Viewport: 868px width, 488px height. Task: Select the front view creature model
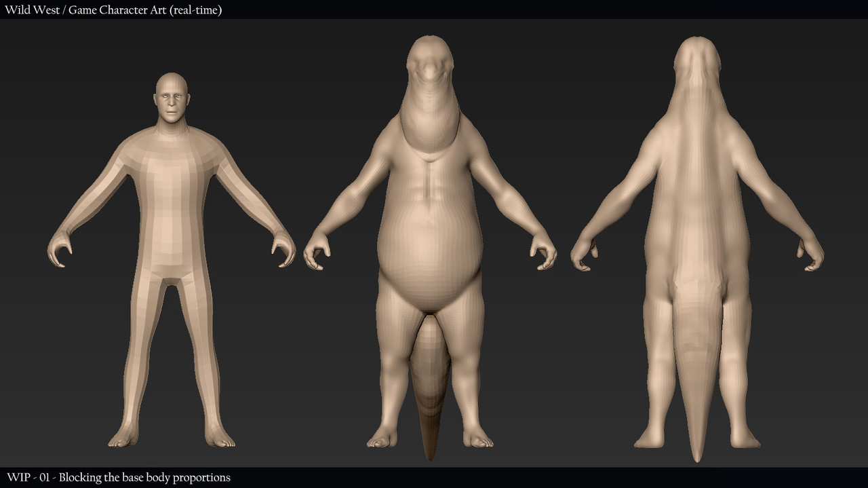click(430, 248)
